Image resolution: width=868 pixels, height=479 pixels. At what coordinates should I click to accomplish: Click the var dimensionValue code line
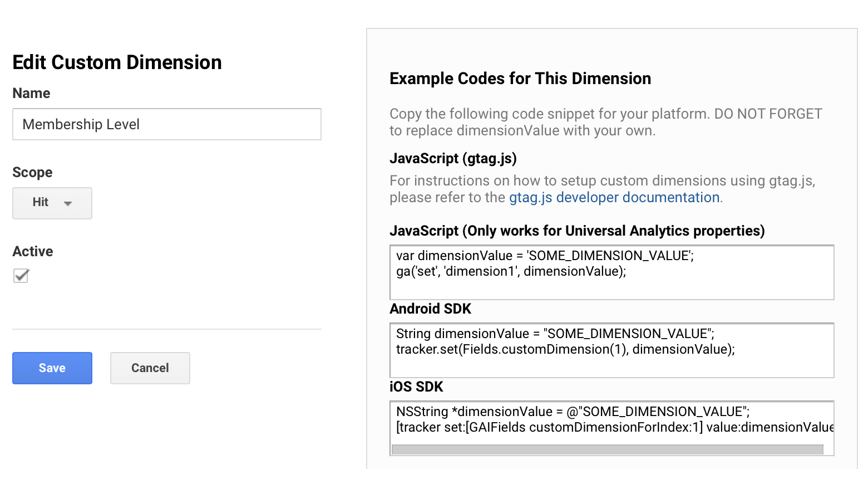[x=545, y=256]
